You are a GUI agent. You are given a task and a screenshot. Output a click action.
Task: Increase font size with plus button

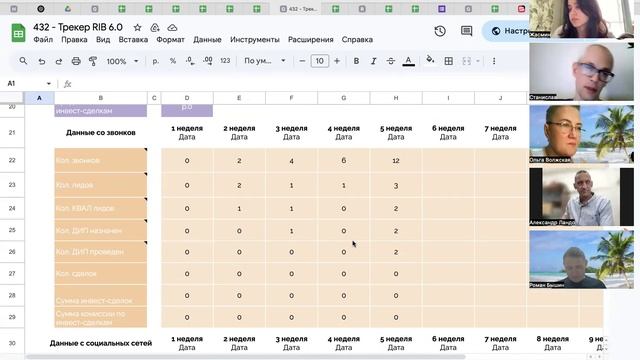[x=337, y=61]
